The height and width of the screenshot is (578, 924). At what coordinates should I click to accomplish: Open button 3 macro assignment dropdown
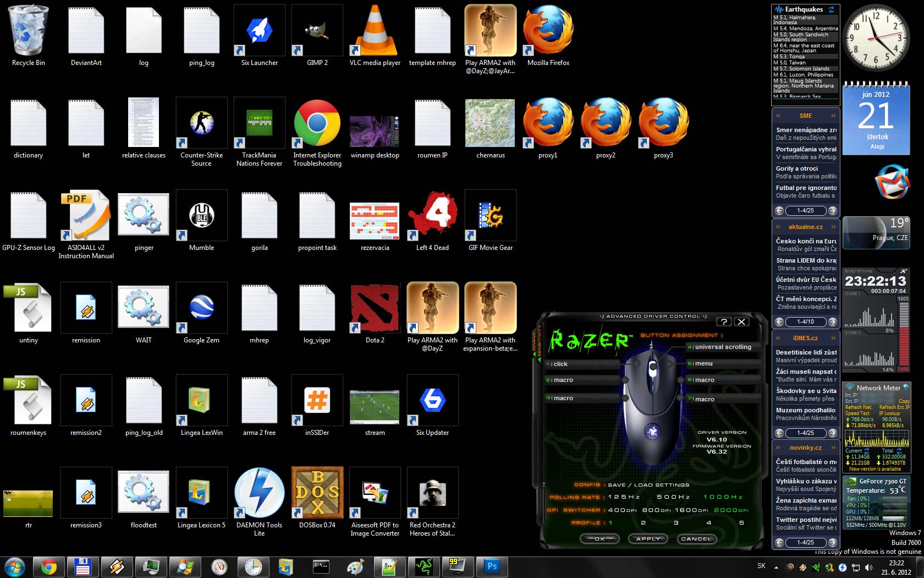pyautogui.click(x=583, y=398)
